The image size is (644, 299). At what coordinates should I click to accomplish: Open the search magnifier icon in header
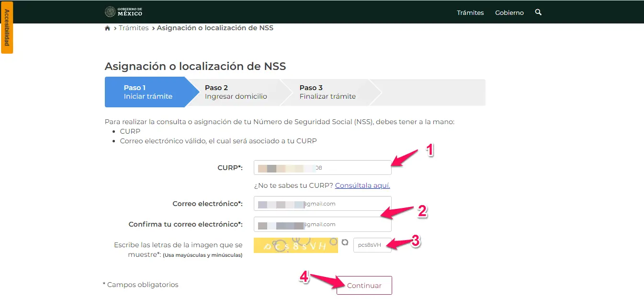tap(538, 12)
